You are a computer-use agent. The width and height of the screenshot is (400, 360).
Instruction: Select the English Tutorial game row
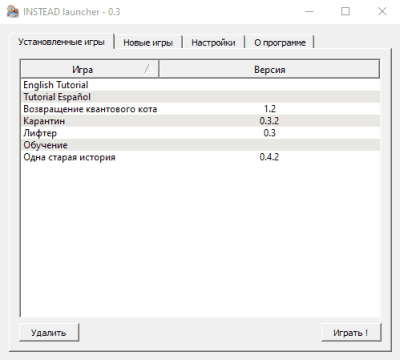pos(200,85)
